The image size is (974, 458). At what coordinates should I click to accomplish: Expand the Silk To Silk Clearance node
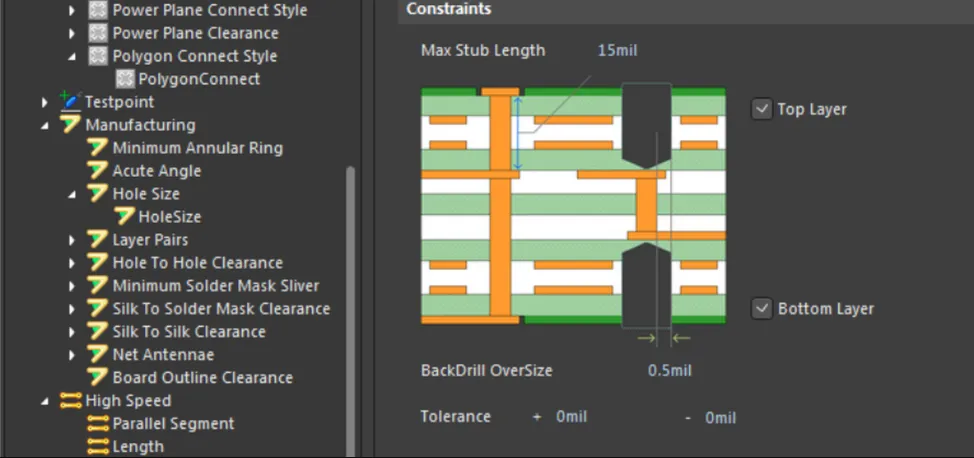[x=72, y=332]
